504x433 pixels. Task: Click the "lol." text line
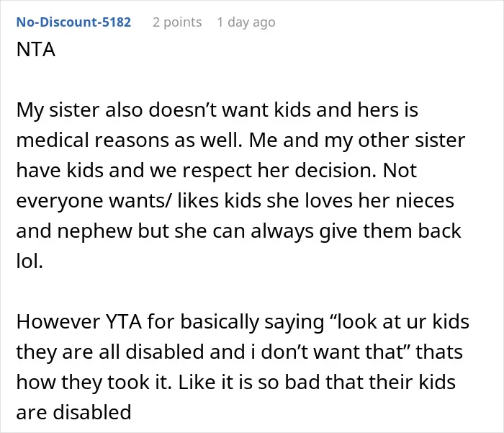pos(30,261)
